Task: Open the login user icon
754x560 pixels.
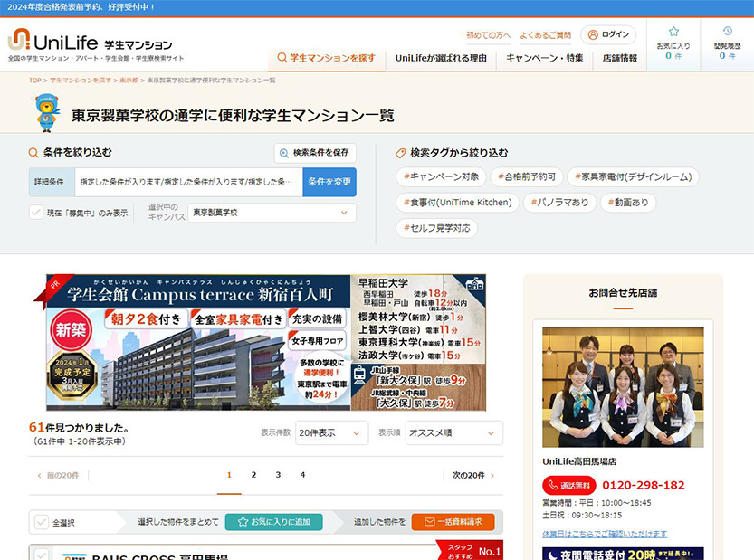Action: click(593, 34)
